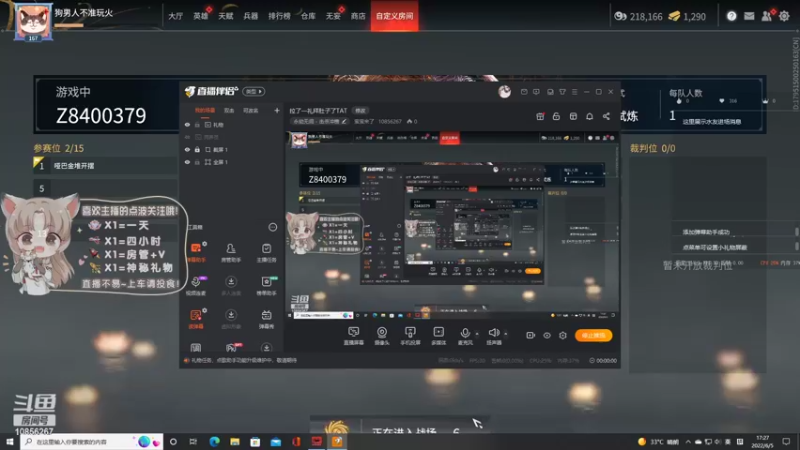Toggle visibility of the greyed-out second source
800x450 pixels.
click(x=187, y=137)
